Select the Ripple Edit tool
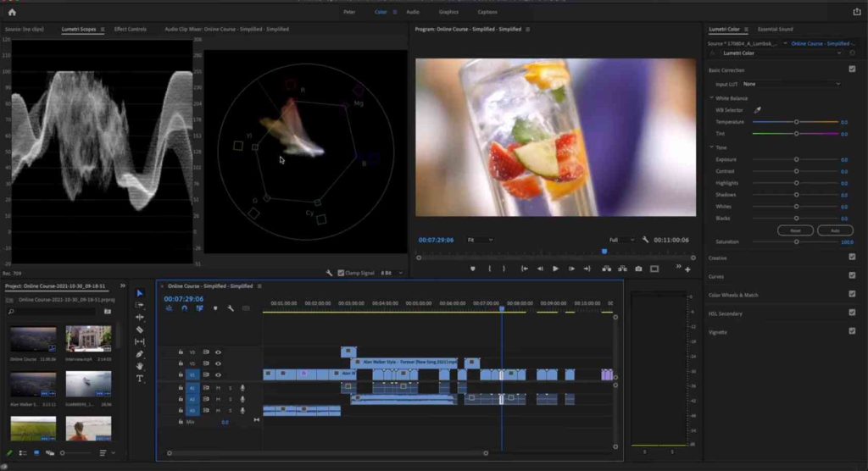This screenshot has width=868, height=471. tap(140, 317)
